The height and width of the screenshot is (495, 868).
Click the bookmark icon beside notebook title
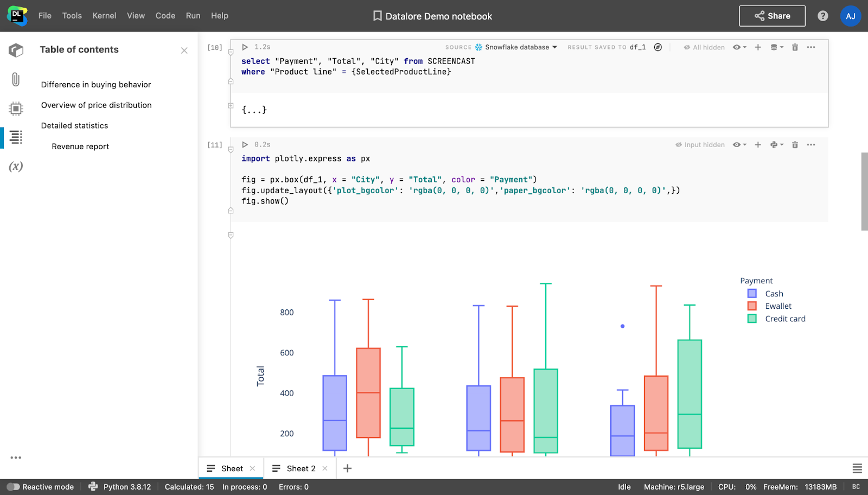[x=378, y=16]
